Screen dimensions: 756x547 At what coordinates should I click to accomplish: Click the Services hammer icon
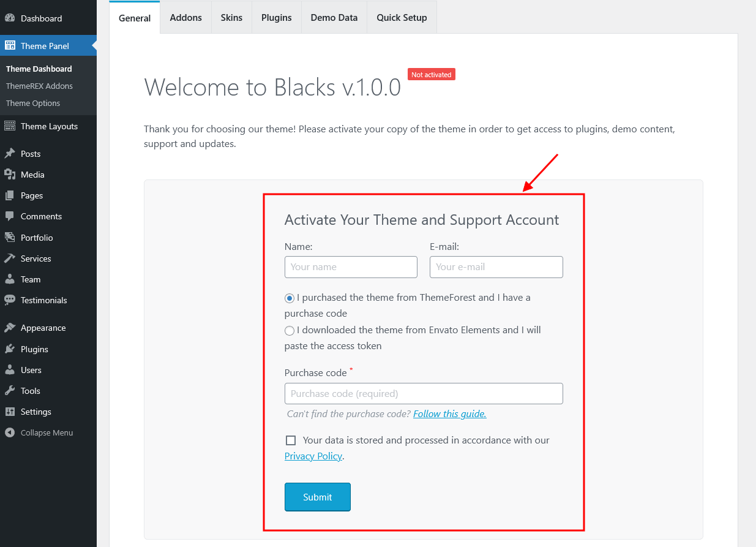click(10, 258)
